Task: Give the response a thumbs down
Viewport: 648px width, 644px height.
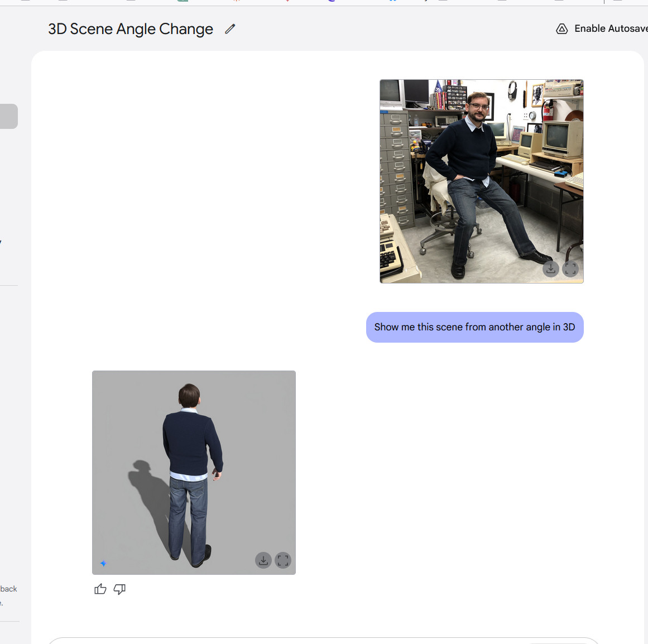Action: tap(119, 589)
